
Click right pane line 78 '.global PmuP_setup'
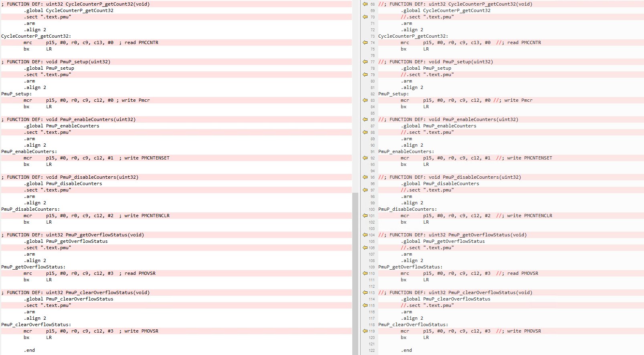tap(511, 68)
